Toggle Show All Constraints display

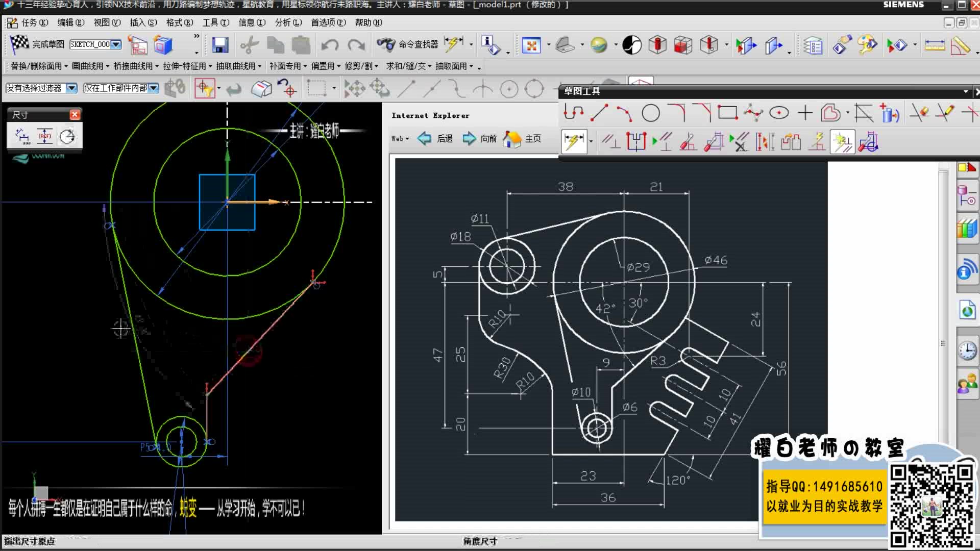point(663,142)
